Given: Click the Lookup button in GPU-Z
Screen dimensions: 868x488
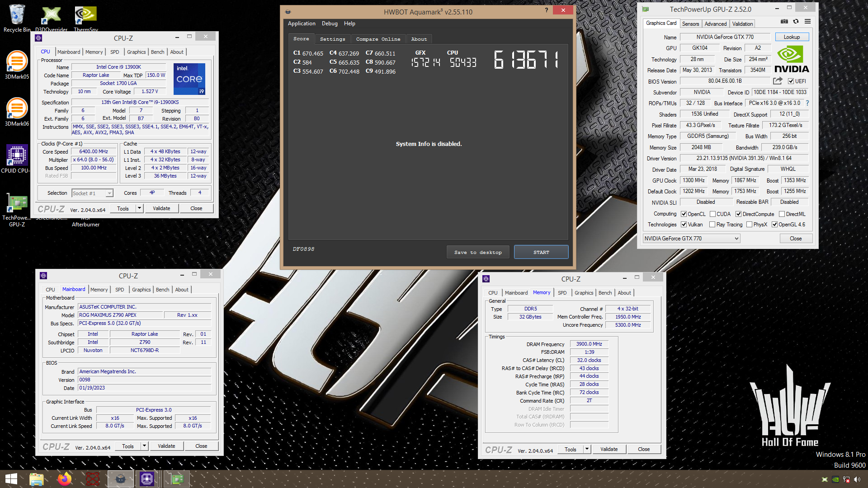Looking at the screenshot, I should point(792,37).
